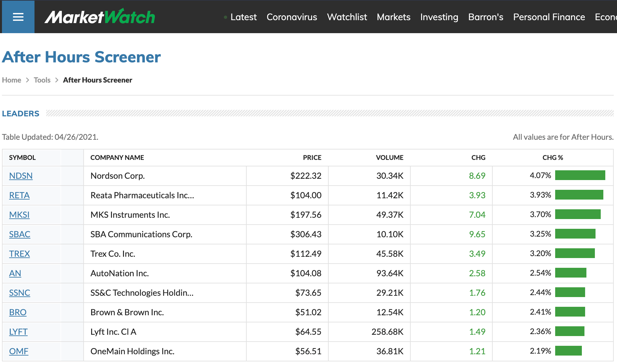This screenshot has width=617, height=364.
Task: Navigate to Tools via the breadcrumb
Action: pyautogui.click(x=42, y=80)
